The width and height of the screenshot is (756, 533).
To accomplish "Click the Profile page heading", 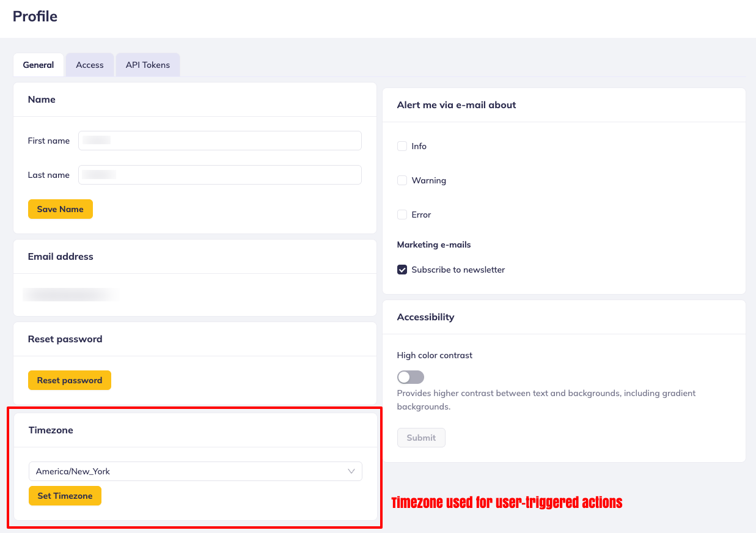I will pyautogui.click(x=35, y=17).
